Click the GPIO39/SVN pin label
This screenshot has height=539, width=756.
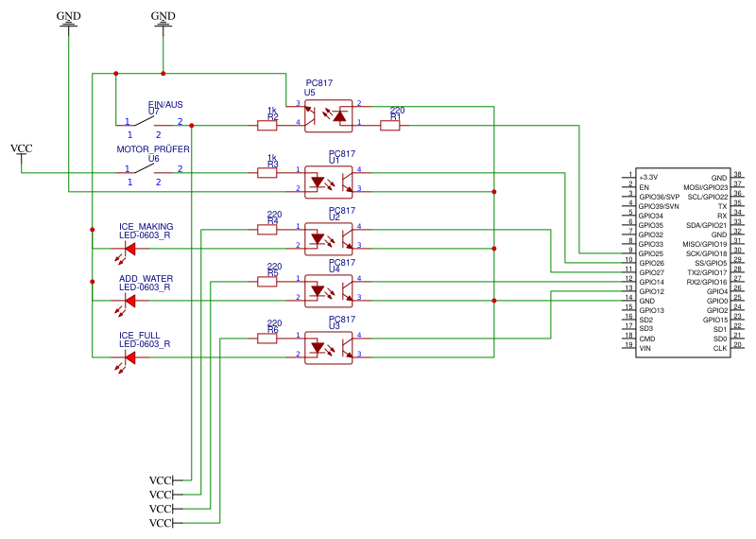click(659, 206)
